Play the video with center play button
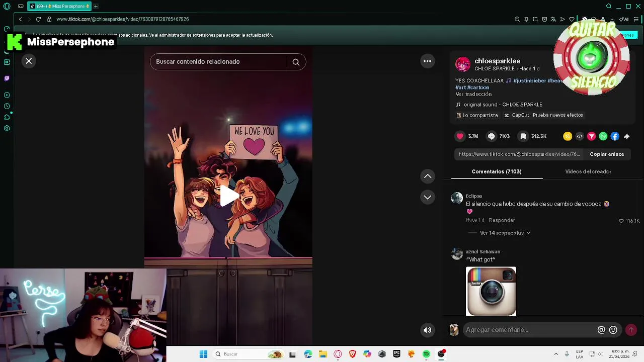Viewport: 644px width, 362px height. (x=228, y=196)
